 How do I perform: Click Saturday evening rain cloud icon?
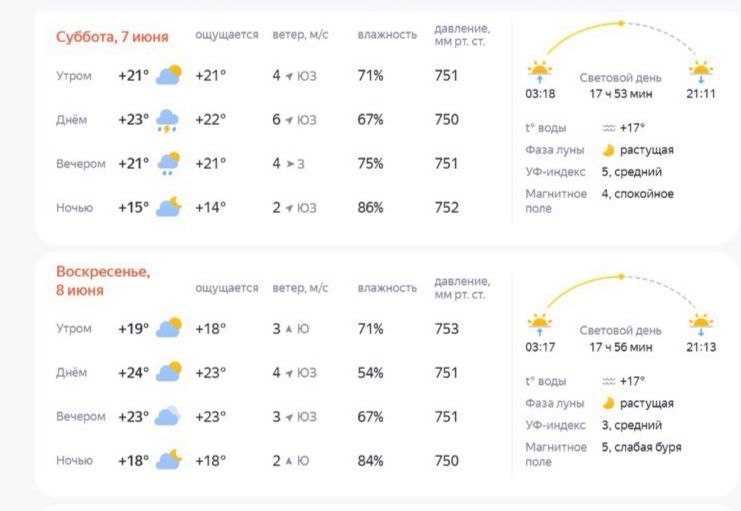tap(168, 164)
